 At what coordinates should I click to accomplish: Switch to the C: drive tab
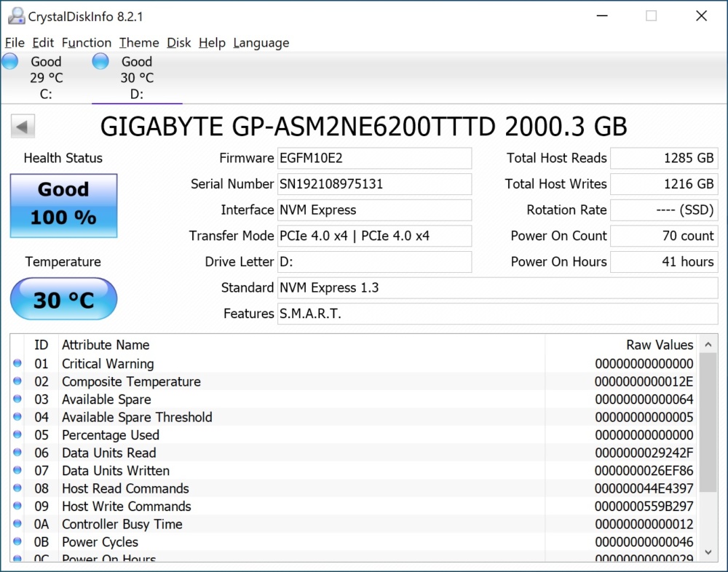46,78
